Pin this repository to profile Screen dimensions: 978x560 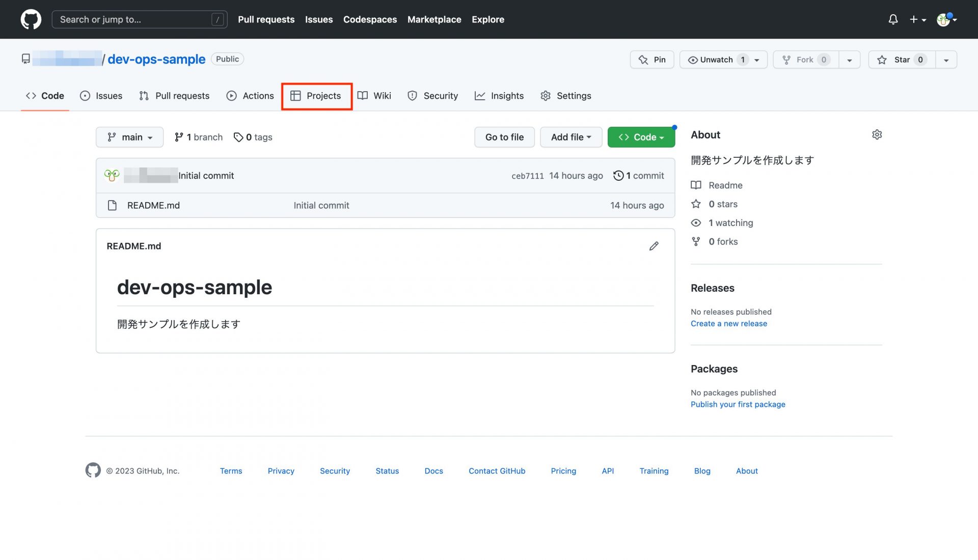tap(652, 60)
